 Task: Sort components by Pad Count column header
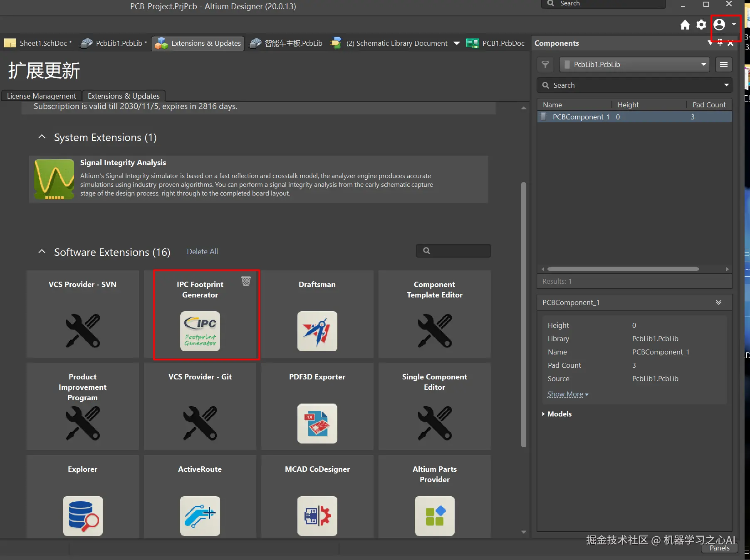(709, 105)
